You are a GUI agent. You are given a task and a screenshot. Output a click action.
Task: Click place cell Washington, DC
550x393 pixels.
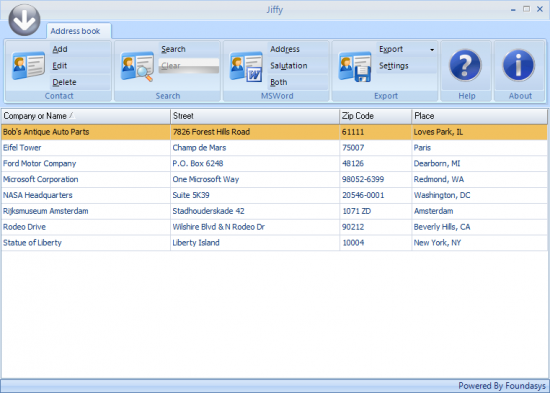point(479,195)
